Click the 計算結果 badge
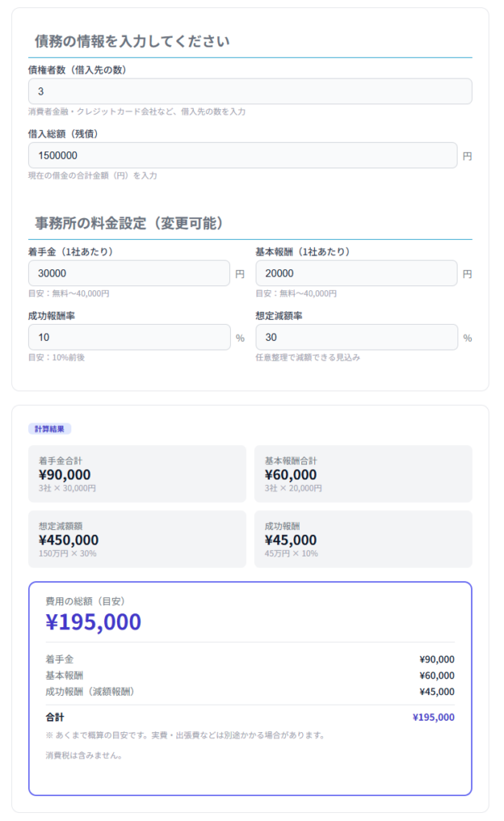Image resolution: width=504 pixels, height=821 pixels. coord(50,429)
